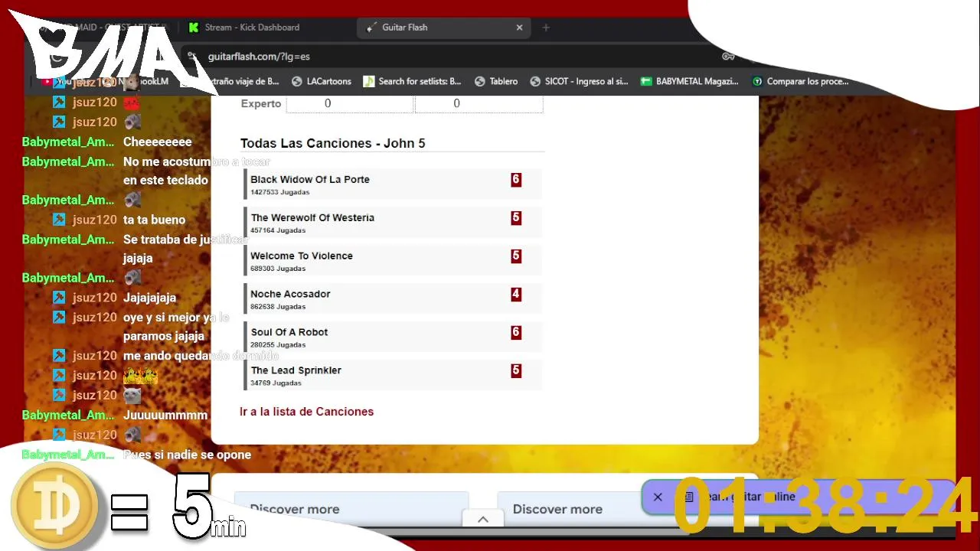Open the BABYMETAL Magazi... bookmark

click(690, 81)
